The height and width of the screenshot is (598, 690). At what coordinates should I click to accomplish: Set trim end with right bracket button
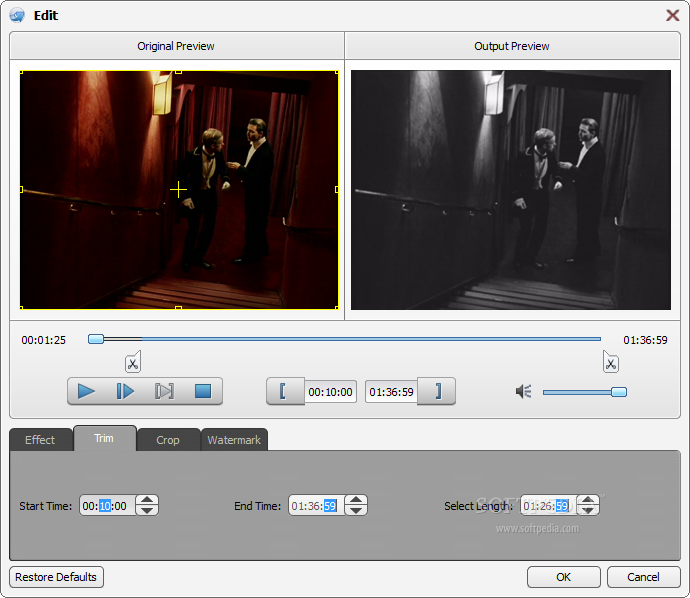tap(436, 391)
